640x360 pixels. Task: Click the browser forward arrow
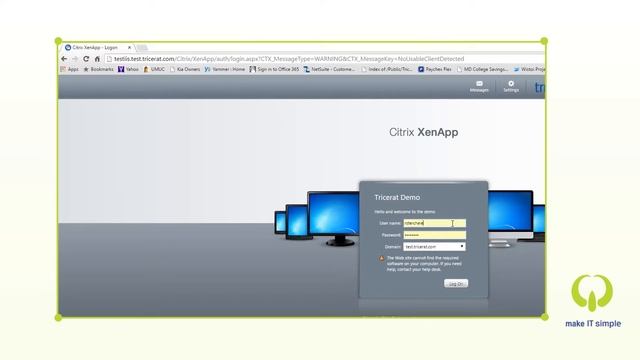[x=75, y=59]
